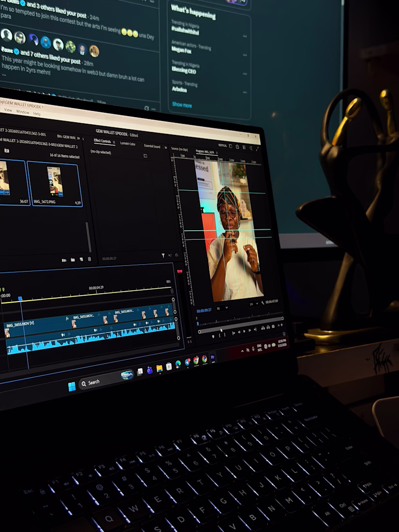The image size is (399, 532).
Task: Open the Program monitor wrench settings
Action: coord(263,302)
